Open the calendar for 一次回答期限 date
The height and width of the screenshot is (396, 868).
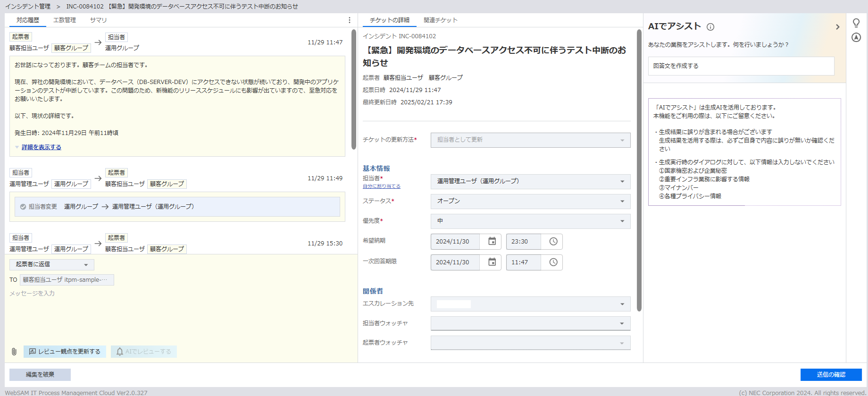tap(492, 262)
